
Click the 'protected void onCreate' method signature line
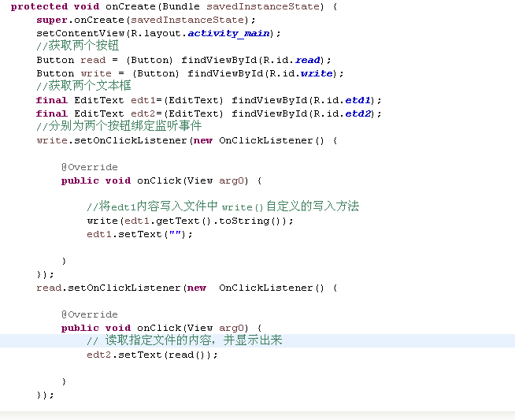click(x=174, y=6)
